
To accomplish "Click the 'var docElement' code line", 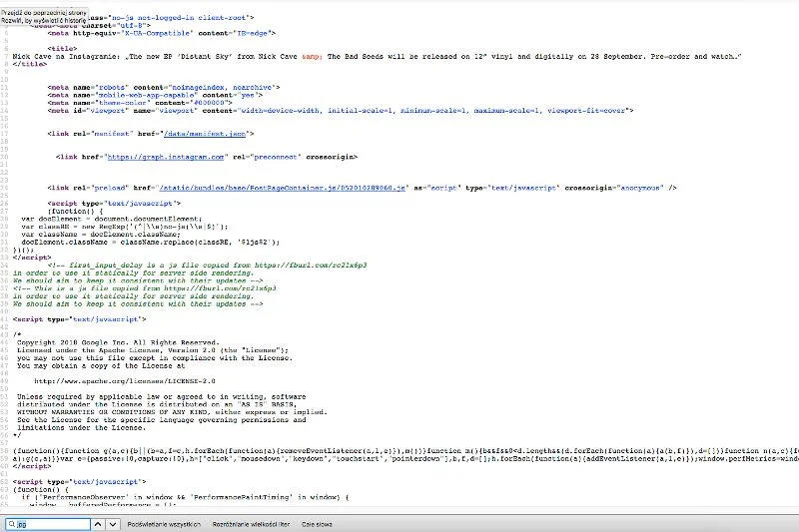I will [112, 219].
